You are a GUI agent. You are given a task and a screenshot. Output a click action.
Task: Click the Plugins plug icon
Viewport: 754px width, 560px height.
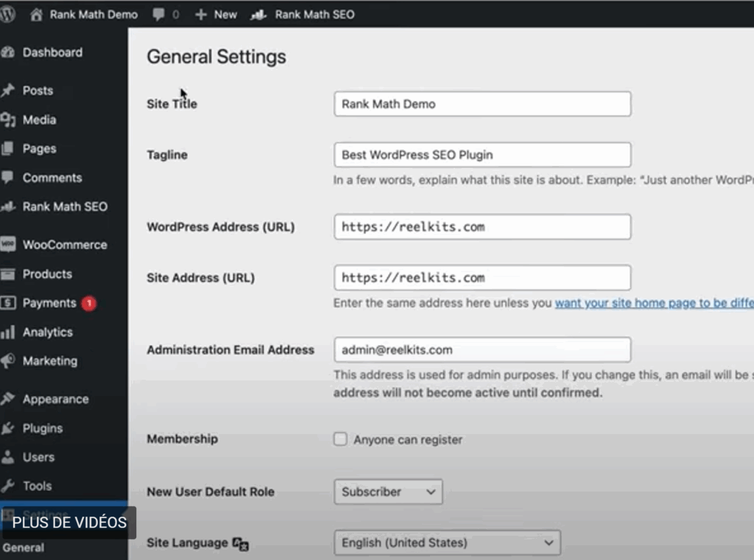[7, 428]
